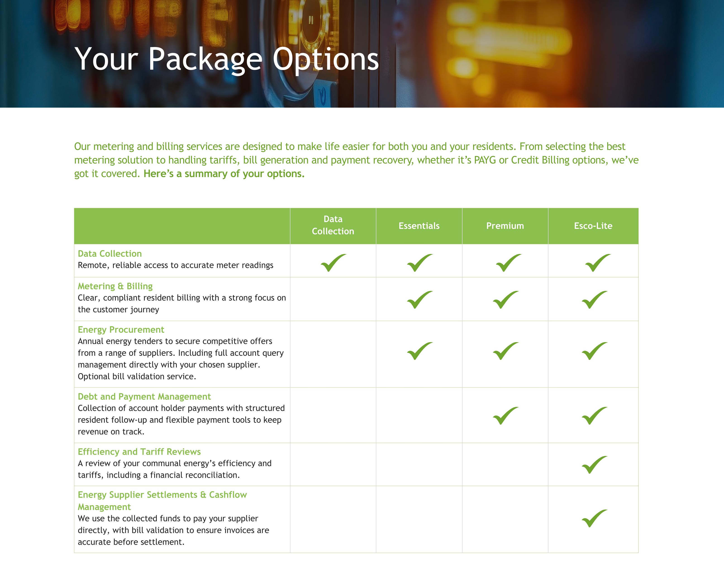Screen dimensions: 724x588
Task: Click the Energy Procurement row title
Action: [x=121, y=330]
